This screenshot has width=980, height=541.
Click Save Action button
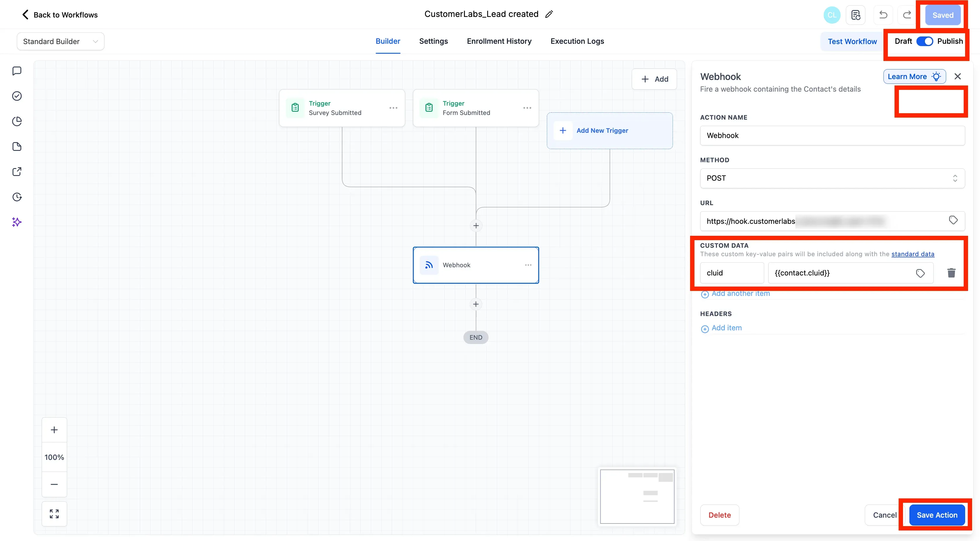937,515
